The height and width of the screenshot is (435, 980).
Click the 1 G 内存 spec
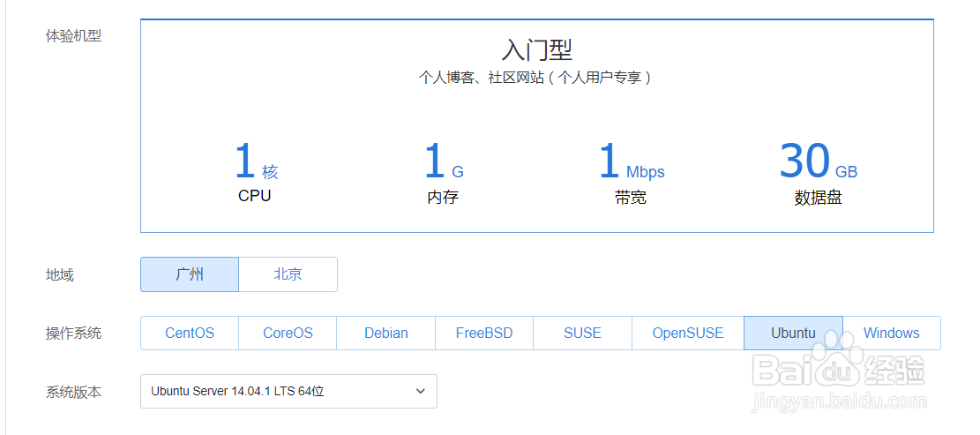[x=443, y=173]
